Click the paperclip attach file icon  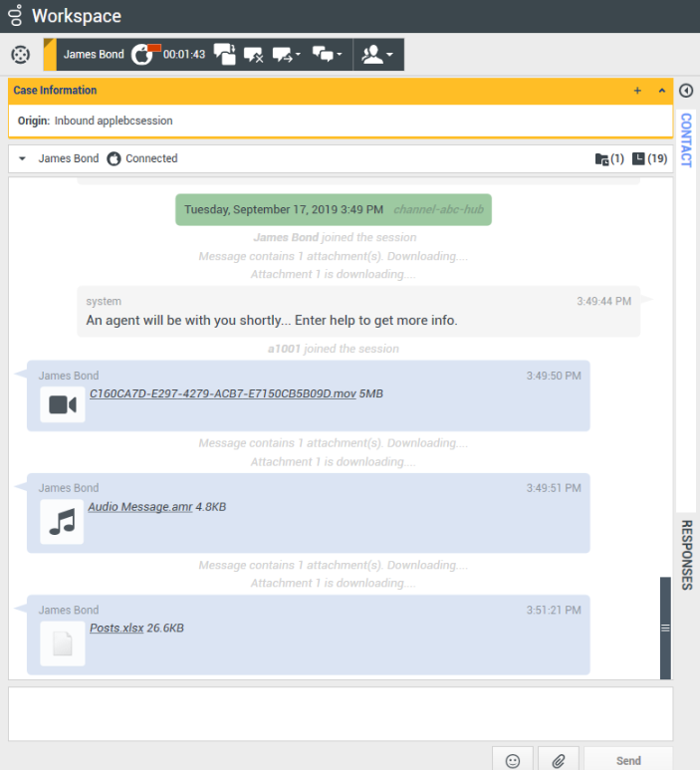pyautogui.click(x=559, y=760)
